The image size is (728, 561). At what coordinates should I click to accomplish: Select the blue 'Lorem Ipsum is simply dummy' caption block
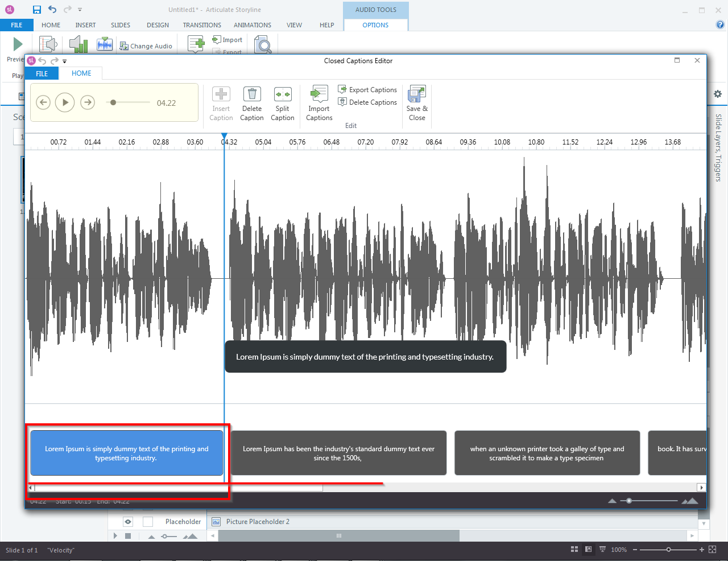pos(127,453)
